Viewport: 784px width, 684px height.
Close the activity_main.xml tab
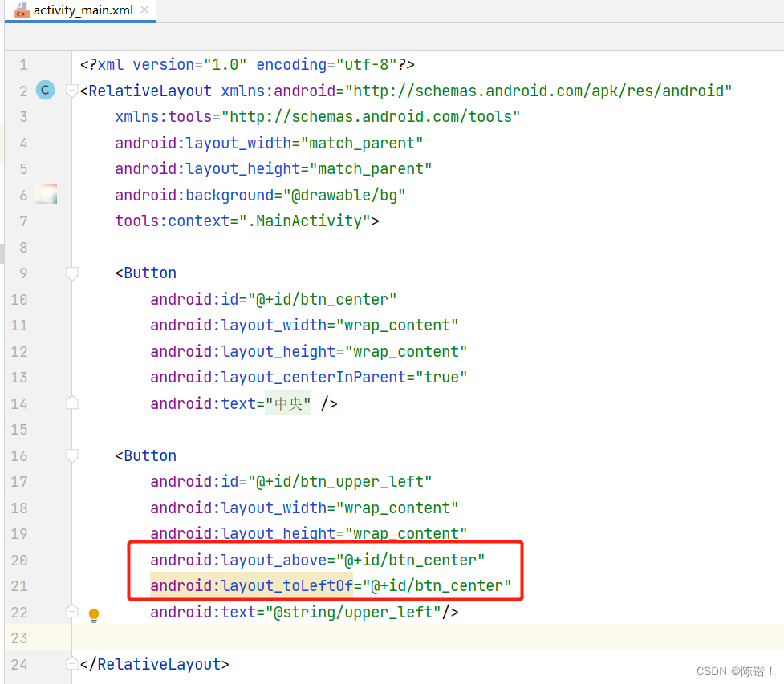(x=144, y=10)
